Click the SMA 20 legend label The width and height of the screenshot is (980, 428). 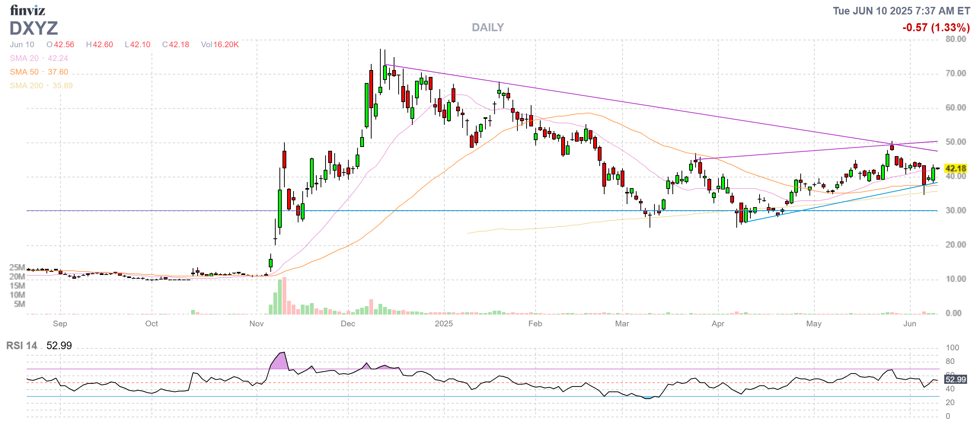(24, 58)
